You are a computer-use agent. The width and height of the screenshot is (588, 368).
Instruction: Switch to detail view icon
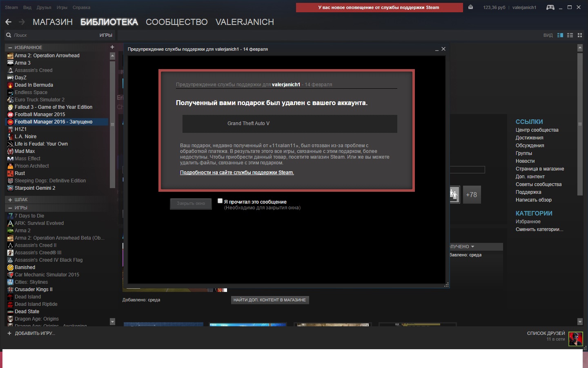pyautogui.click(x=560, y=35)
